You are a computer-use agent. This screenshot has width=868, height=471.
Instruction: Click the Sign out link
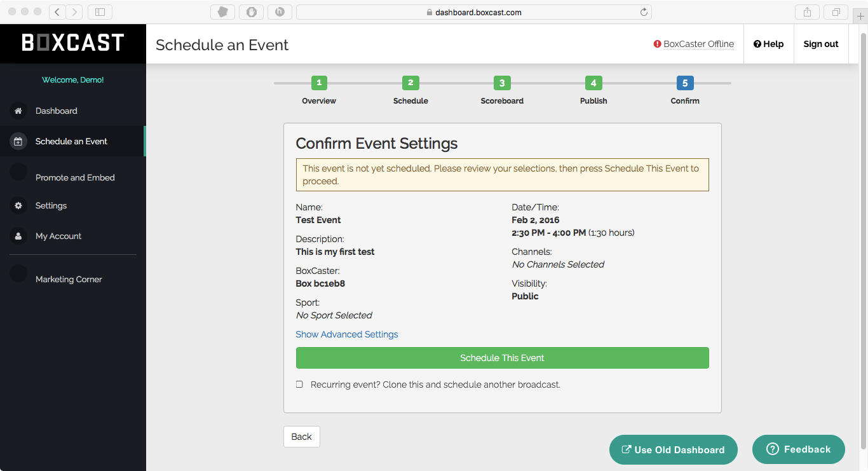820,44
